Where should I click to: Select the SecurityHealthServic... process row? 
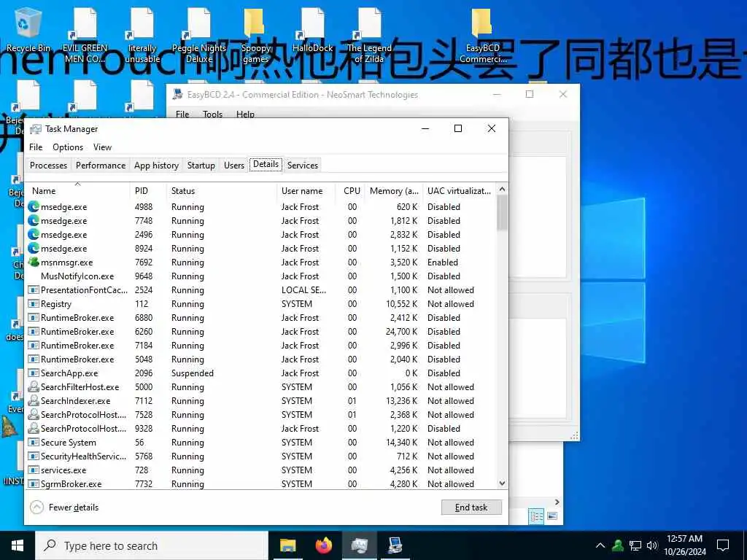coord(261,456)
